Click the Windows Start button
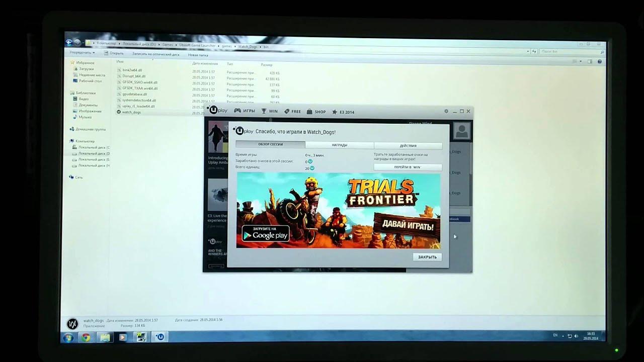This screenshot has width=644, height=362. click(68, 337)
